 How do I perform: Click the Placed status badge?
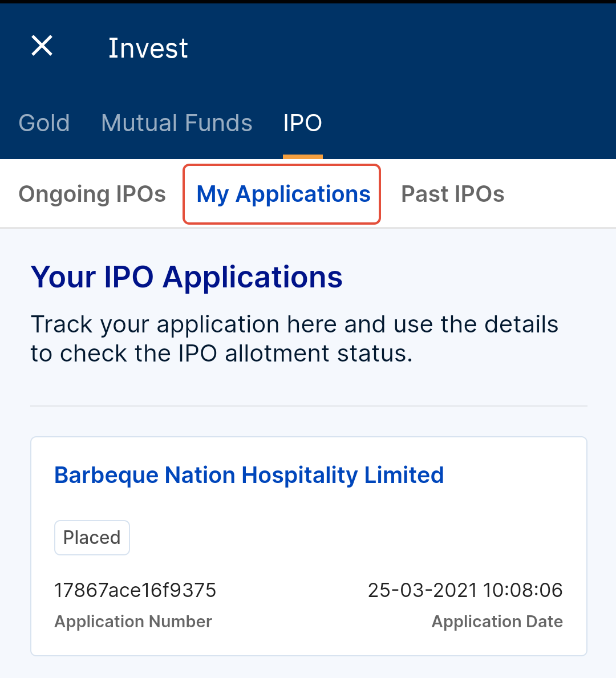tap(92, 537)
